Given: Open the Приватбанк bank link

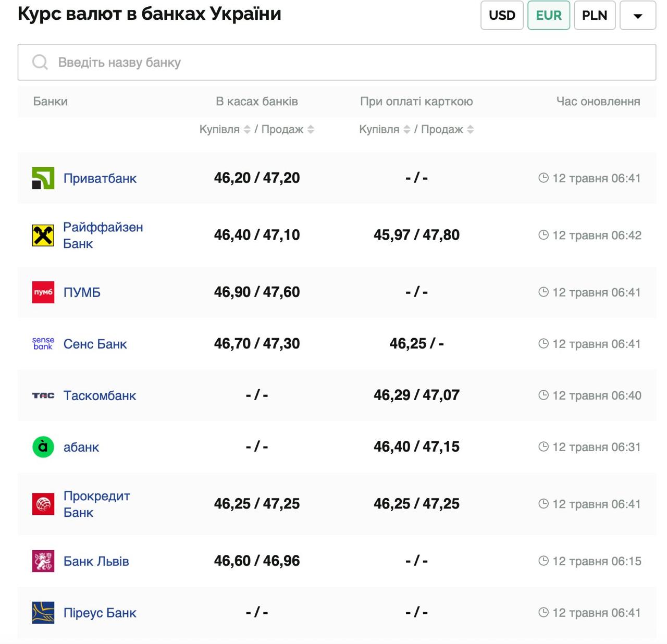Looking at the screenshot, I should coord(100,178).
